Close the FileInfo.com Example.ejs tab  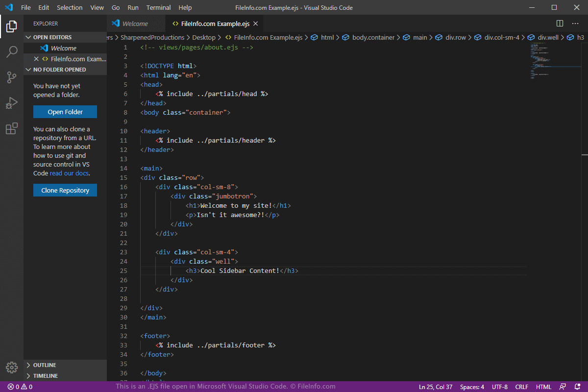coord(255,24)
